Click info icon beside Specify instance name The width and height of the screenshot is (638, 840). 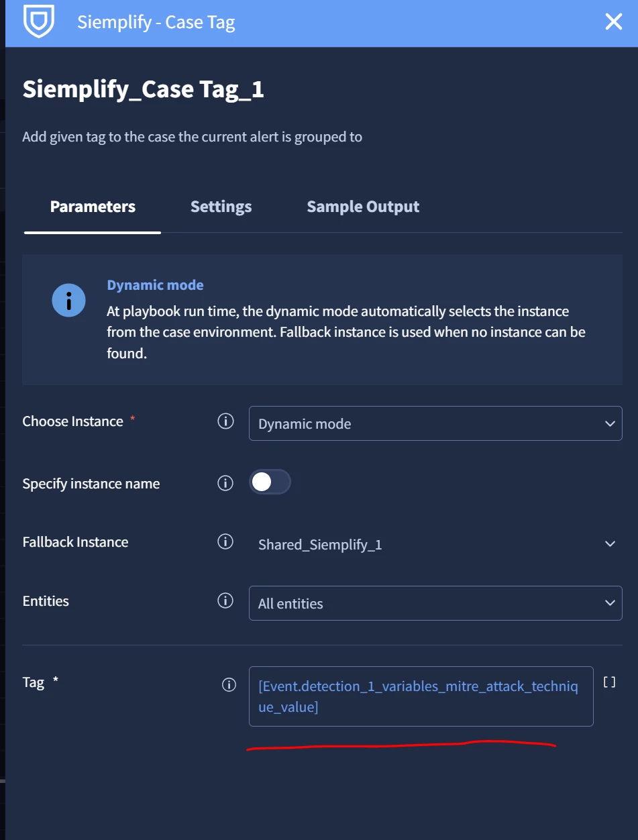click(225, 483)
